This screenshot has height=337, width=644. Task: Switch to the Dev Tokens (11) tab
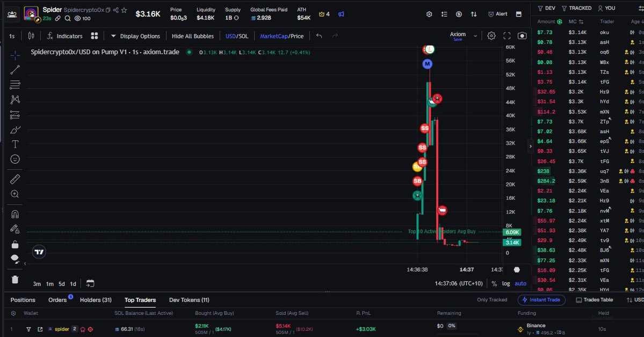tap(190, 300)
